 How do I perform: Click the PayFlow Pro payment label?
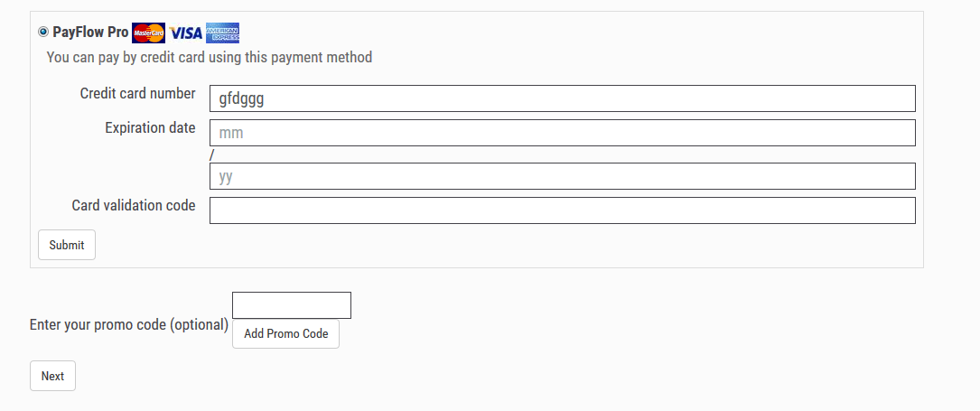[x=90, y=32]
